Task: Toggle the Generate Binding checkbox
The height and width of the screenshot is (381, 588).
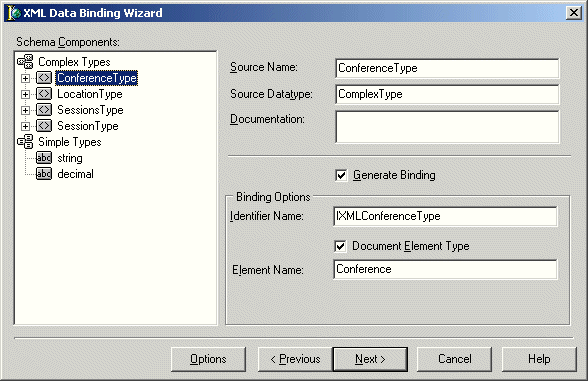Action: point(341,175)
